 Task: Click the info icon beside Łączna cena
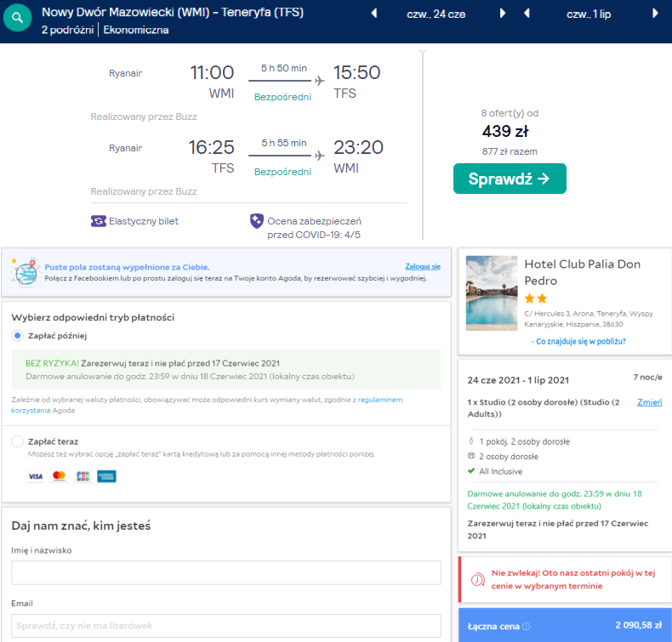(x=527, y=627)
